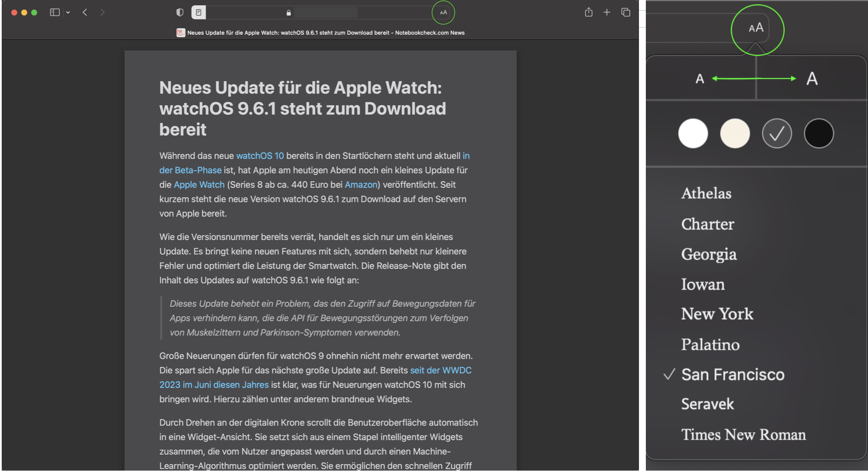Select the black background color swatch
This screenshot has width=868, height=471.
click(x=819, y=133)
